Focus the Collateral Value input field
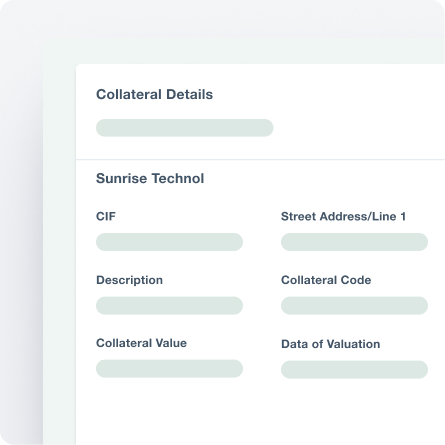 (169, 369)
